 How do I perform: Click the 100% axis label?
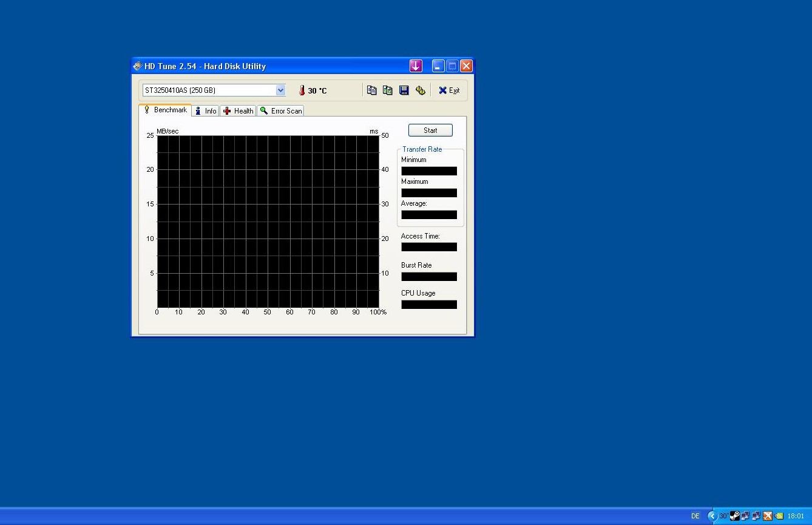pos(378,312)
